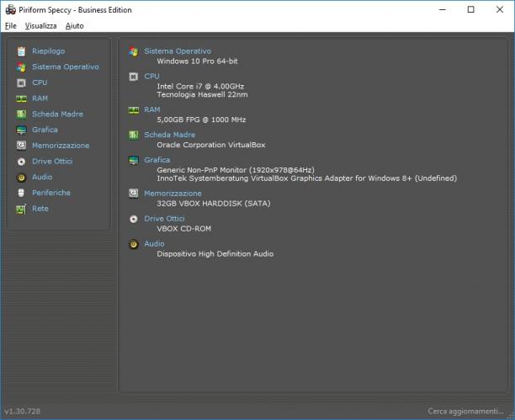Click the Windows flag icon in summary pane

pyautogui.click(x=134, y=51)
